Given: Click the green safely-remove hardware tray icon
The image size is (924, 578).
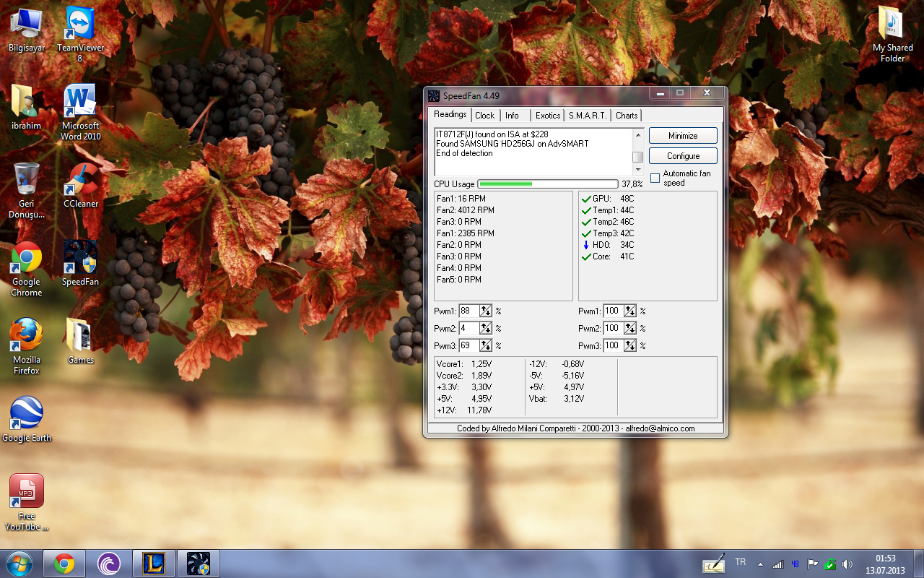Looking at the screenshot, I should click(x=830, y=564).
